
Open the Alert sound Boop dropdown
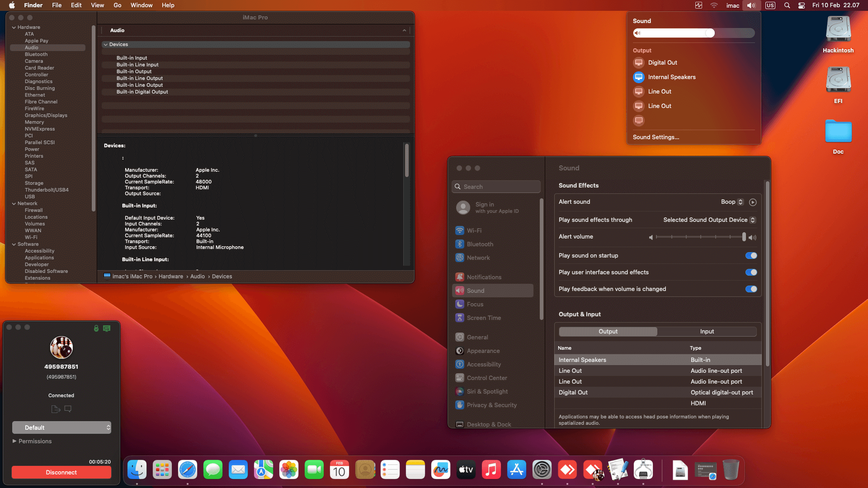732,202
